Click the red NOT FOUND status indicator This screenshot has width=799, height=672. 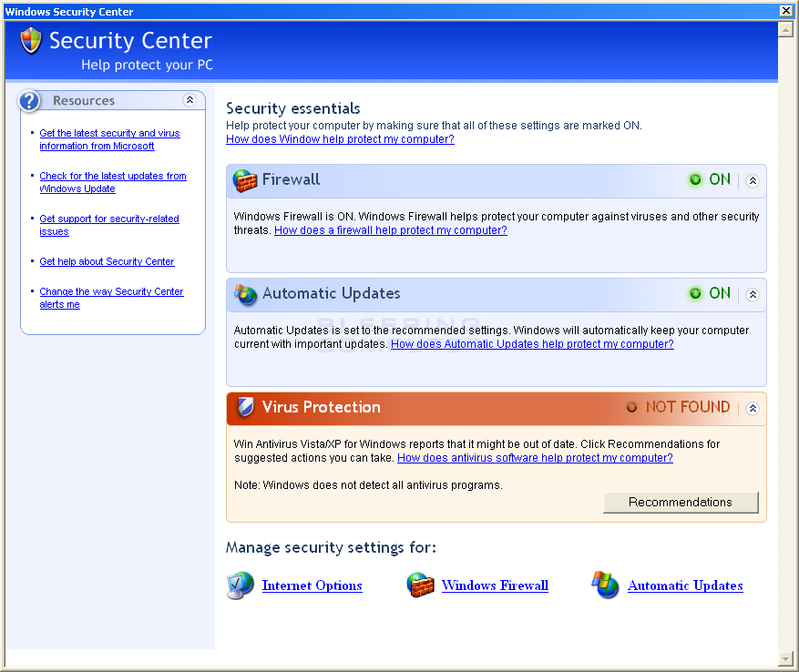pyautogui.click(x=631, y=407)
